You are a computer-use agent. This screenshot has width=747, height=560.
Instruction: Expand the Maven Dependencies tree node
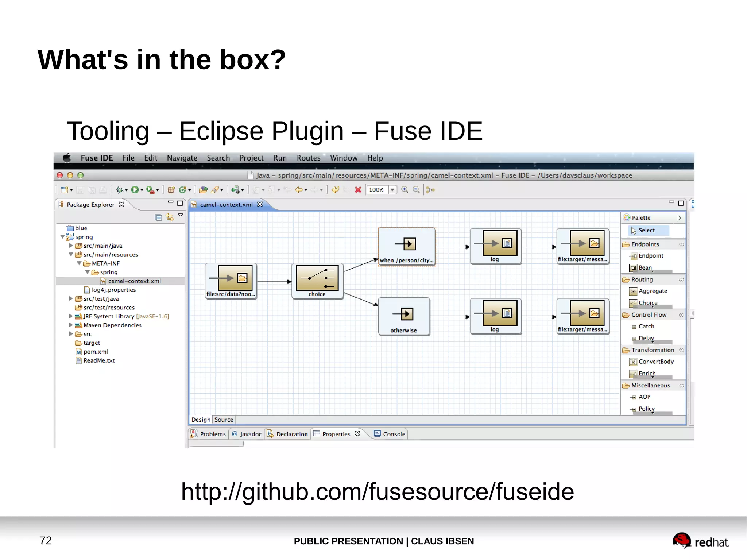click(71, 325)
